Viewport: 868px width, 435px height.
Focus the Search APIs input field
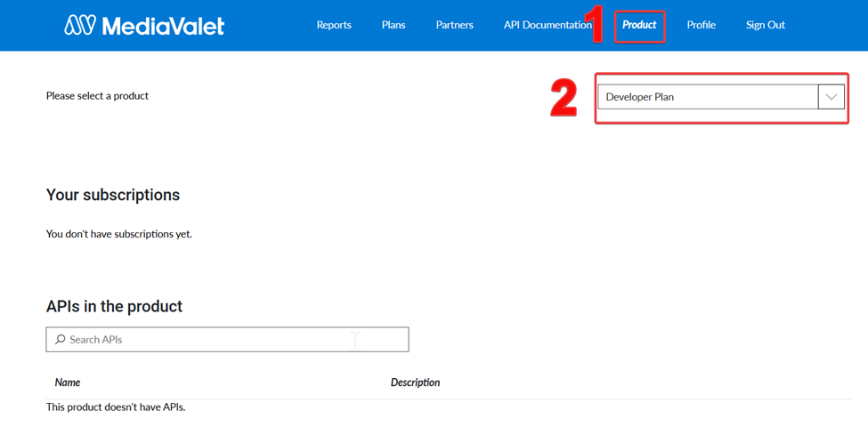pos(228,339)
